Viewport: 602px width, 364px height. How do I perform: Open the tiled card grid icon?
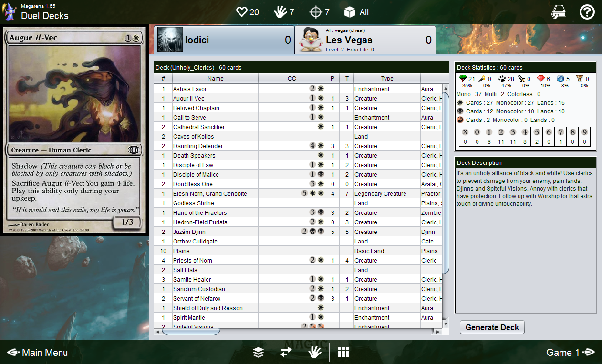point(343,352)
